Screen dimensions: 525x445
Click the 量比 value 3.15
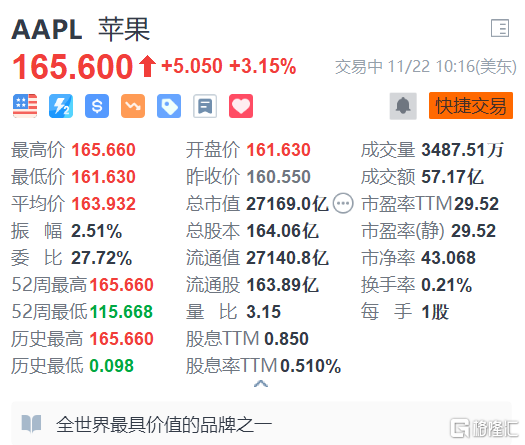264,312
